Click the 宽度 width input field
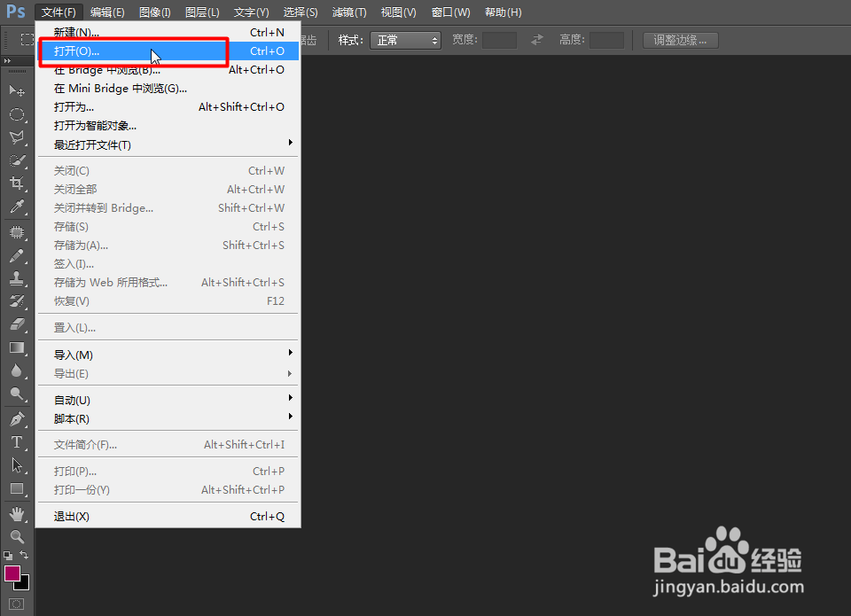Image resolution: width=851 pixels, height=616 pixels. [x=499, y=40]
